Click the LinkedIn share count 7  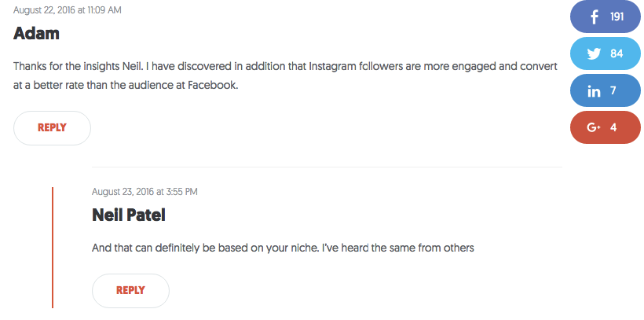click(x=613, y=90)
